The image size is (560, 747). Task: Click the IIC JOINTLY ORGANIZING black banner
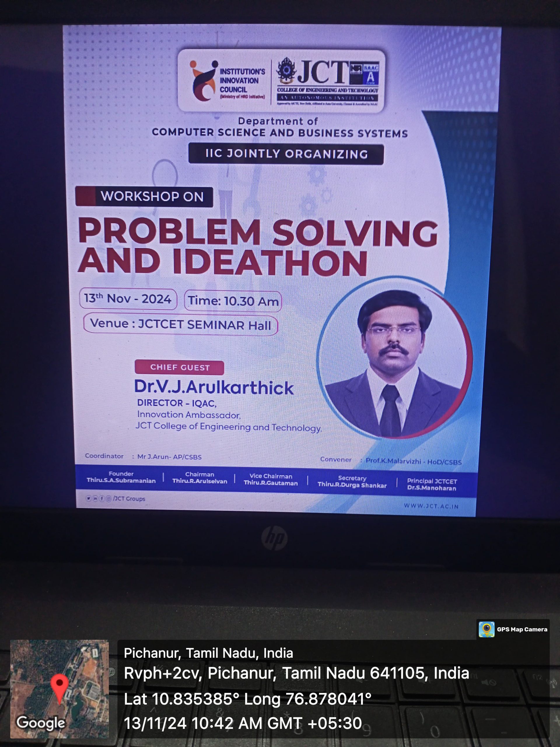(x=286, y=154)
